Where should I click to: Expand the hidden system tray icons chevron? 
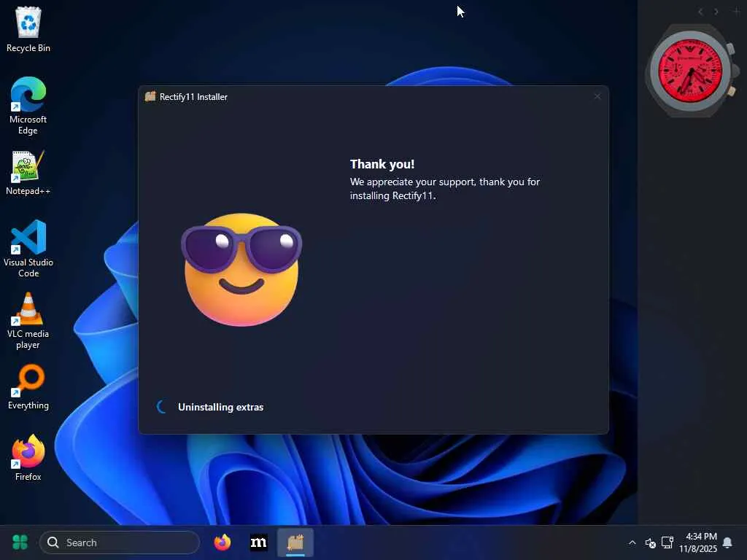(x=632, y=542)
